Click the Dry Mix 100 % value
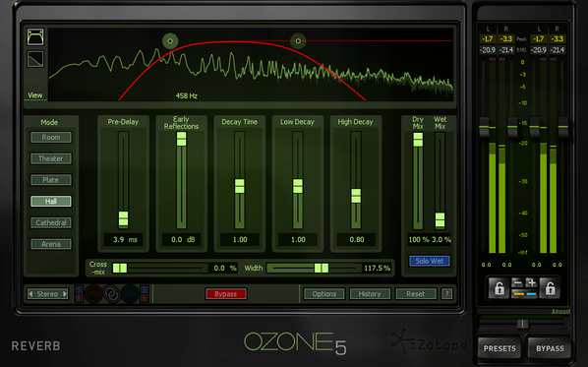Image resolution: width=588 pixels, height=367 pixels. pos(419,239)
